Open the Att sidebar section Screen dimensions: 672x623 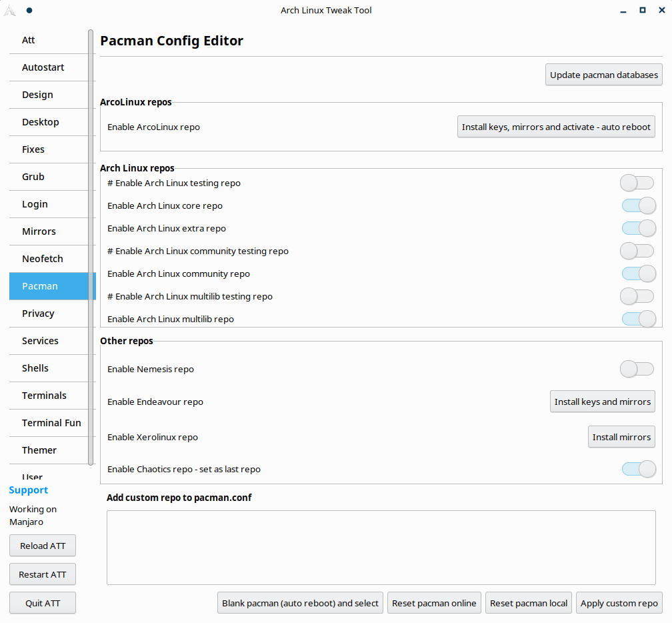tap(49, 40)
